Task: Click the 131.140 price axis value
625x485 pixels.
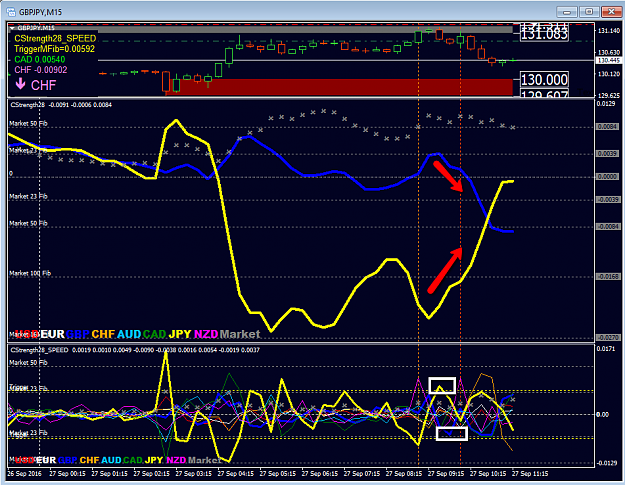Action: (609, 31)
